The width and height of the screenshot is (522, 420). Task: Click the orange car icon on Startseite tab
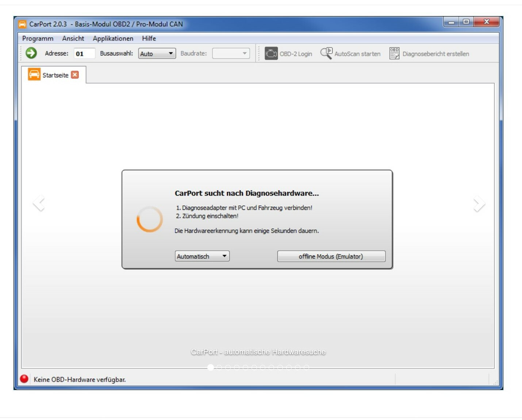(x=34, y=74)
